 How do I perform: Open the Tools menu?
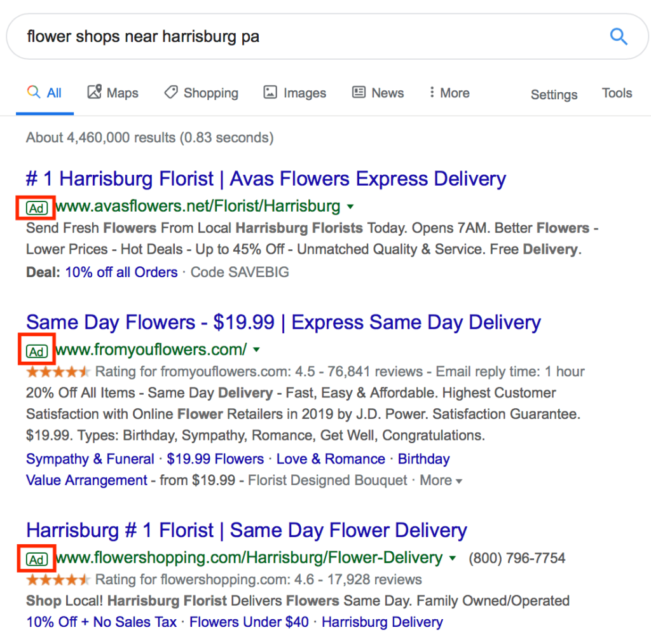tap(616, 93)
